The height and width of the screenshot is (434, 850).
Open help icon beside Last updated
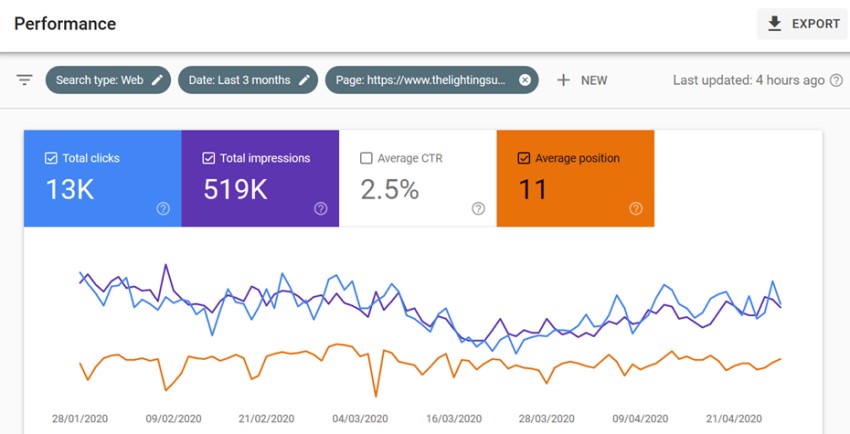click(x=836, y=80)
